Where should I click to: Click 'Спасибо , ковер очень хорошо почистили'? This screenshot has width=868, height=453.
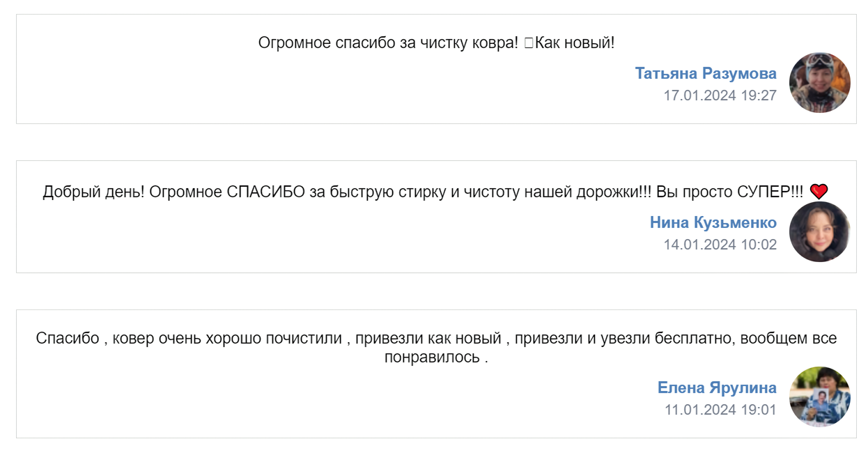pyautogui.click(x=189, y=339)
